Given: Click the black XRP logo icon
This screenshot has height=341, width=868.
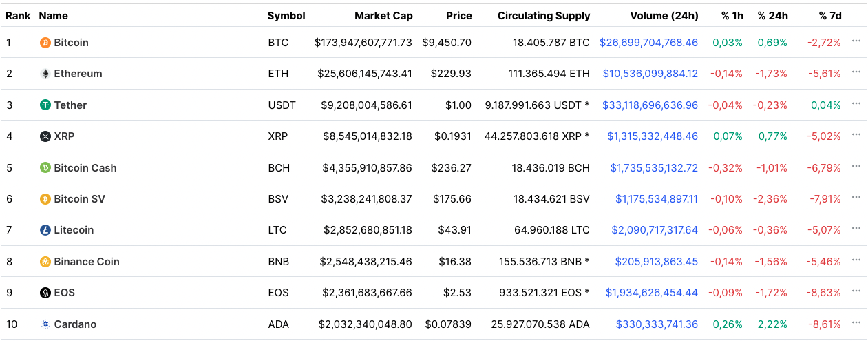Looking at the screenshot, I should (45, 136).
